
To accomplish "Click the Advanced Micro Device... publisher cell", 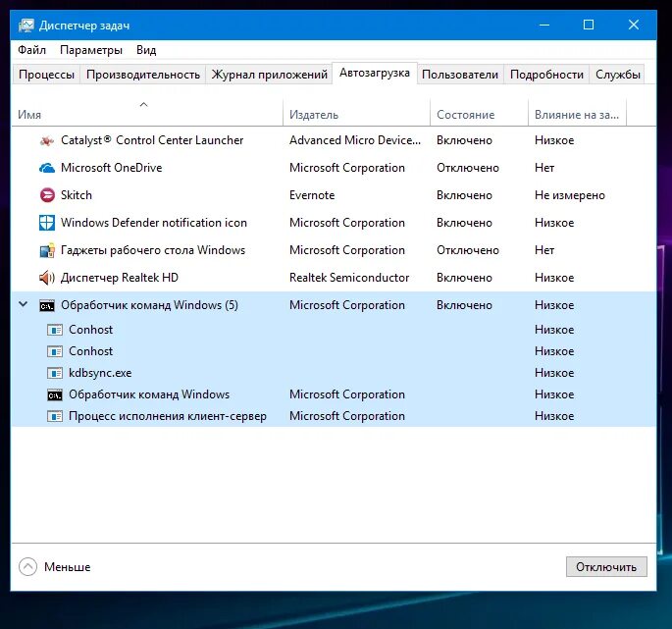I will [x=355, y=140].
